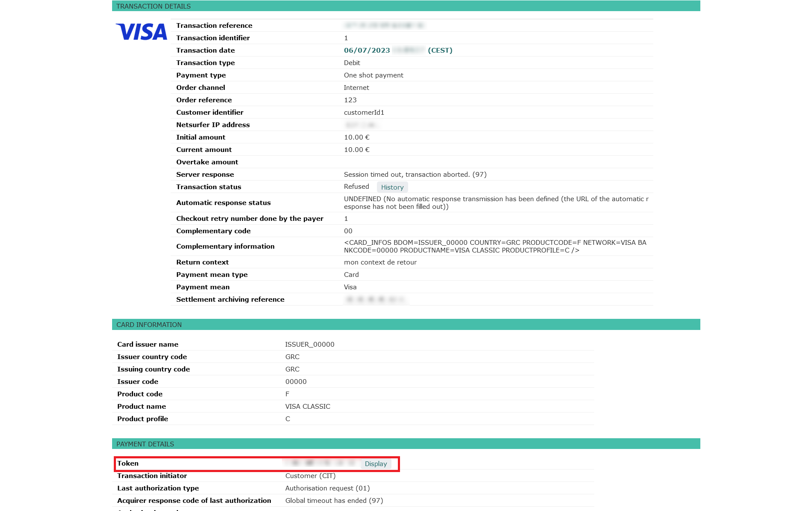Screen dimensions: 812x511
Task: Click the blurred settlement archiving reference value
Action: click(x=376, y=300)
